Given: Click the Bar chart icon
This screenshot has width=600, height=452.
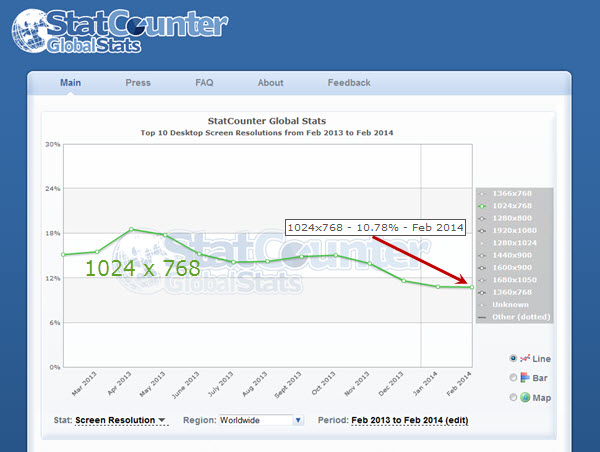Looking at the screenshot, I should coord(525,377).
